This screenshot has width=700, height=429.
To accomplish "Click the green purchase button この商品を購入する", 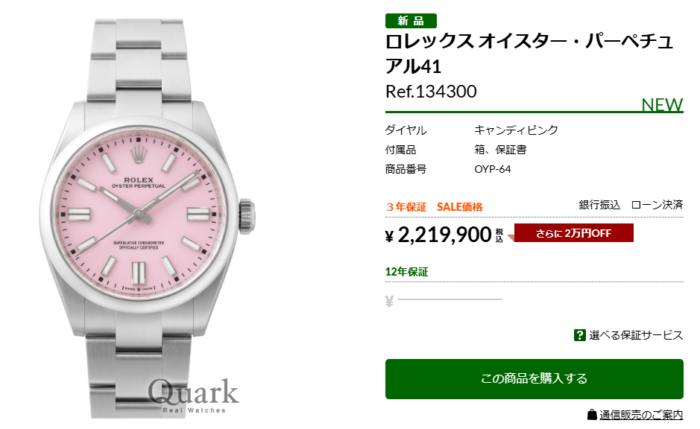I will click(534, 379).
